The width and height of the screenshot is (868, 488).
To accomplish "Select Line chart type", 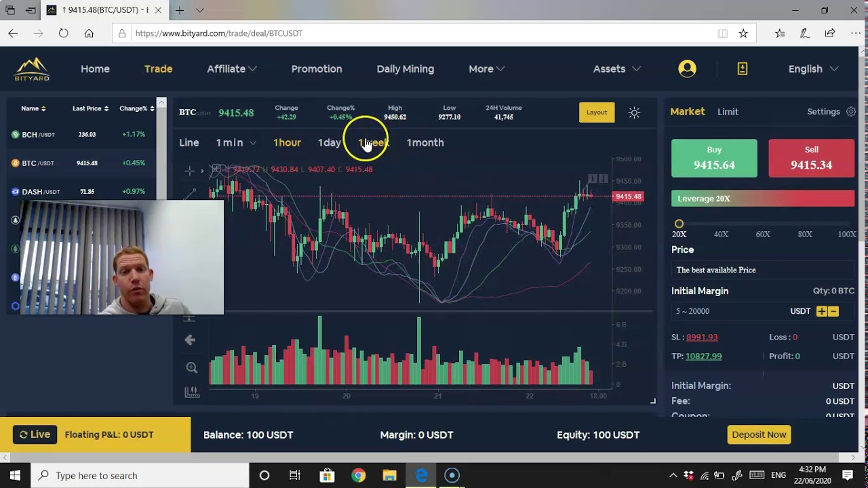I will click(x=189, y=142).
